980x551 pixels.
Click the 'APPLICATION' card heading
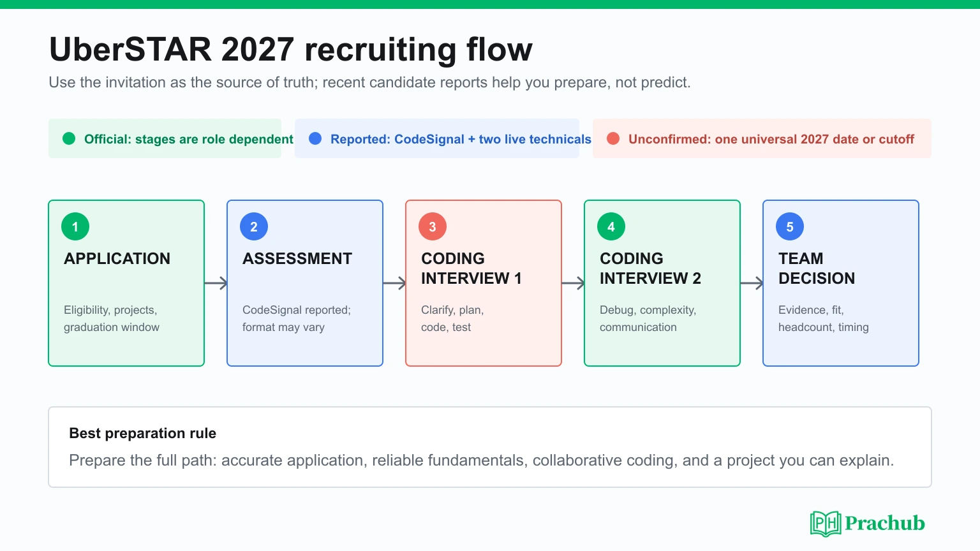point(117,258)
